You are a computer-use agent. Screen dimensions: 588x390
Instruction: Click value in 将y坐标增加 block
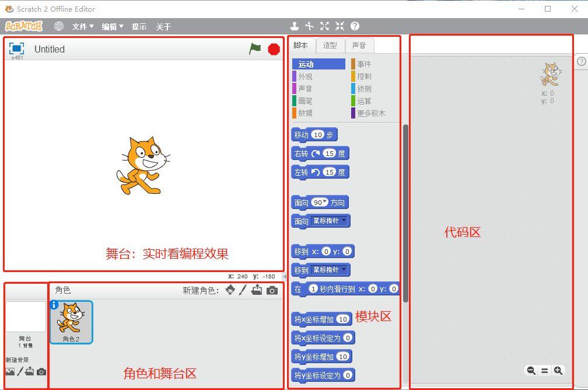pyautogui.click(x=343, y=356)
